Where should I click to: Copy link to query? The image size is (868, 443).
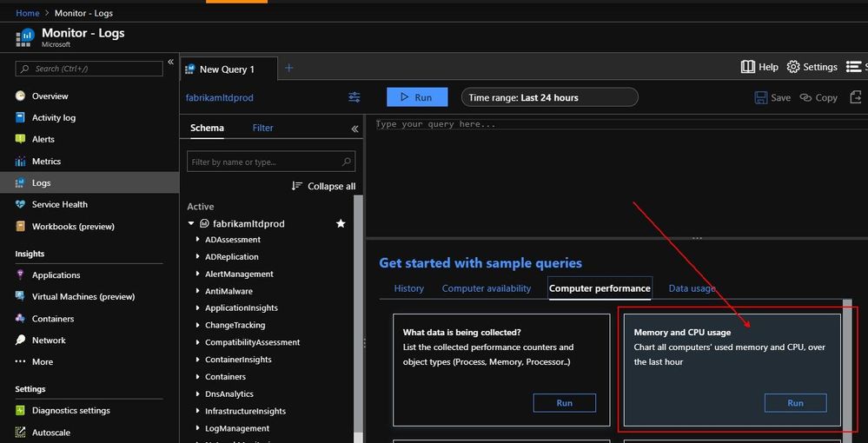[818, 97]
